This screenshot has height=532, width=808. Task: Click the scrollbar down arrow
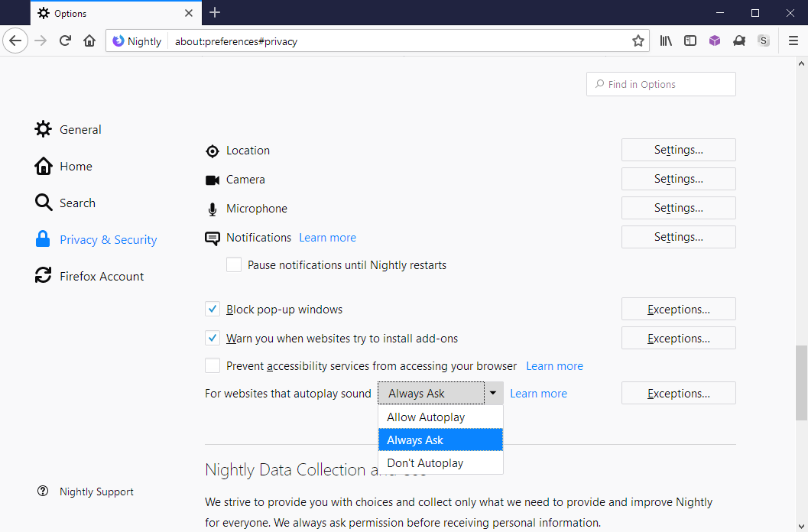[801, 526]
